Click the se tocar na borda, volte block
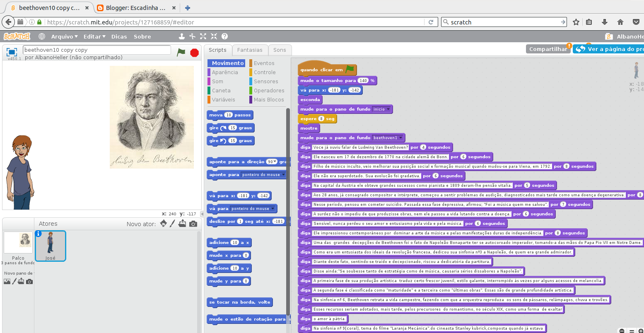Viewport: 644px width, 333px height. [x=240, y=302]
